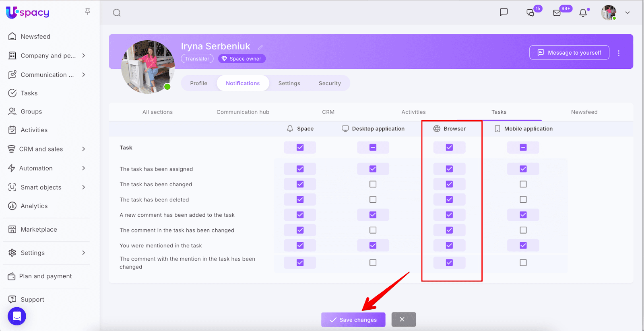644x331 pixels.
Task: Pin the sidebar with pushpin icon
Action: pyautogui.click(x=87, y=12)
